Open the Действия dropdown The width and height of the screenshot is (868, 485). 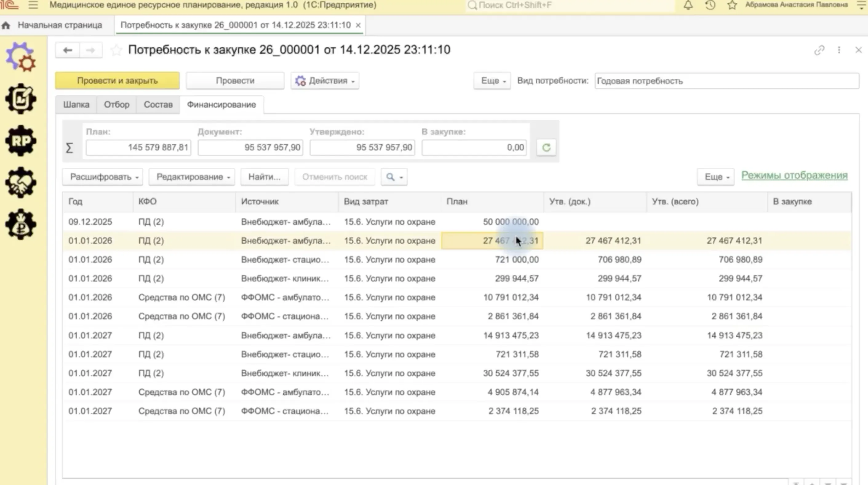click(325, 81)
